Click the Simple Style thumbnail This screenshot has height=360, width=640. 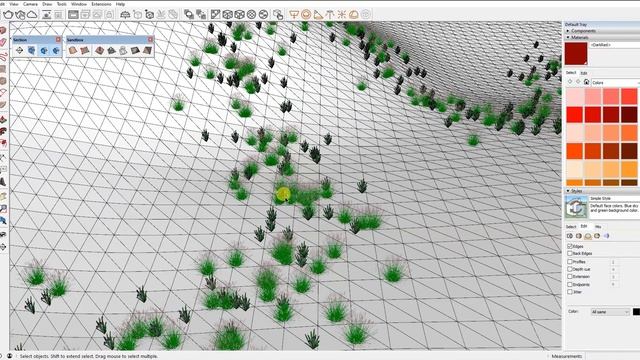pos(576,207)
